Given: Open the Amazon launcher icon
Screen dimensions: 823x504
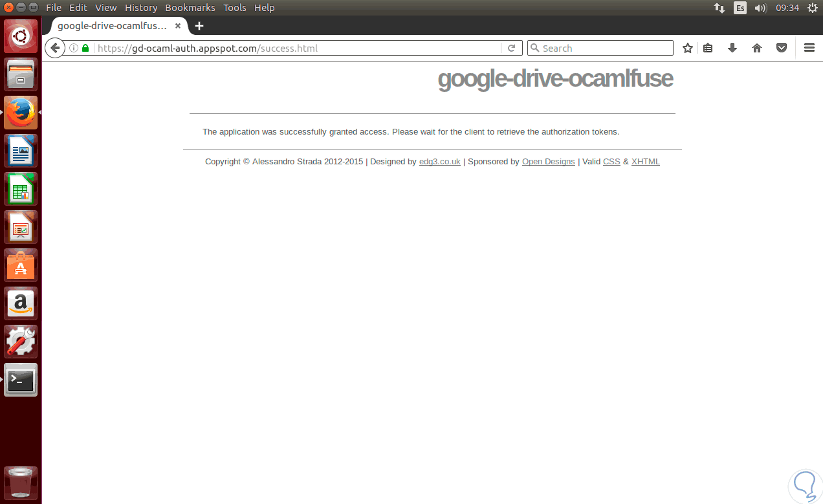Looking at the screenshot, I should (x=21, y=303).
